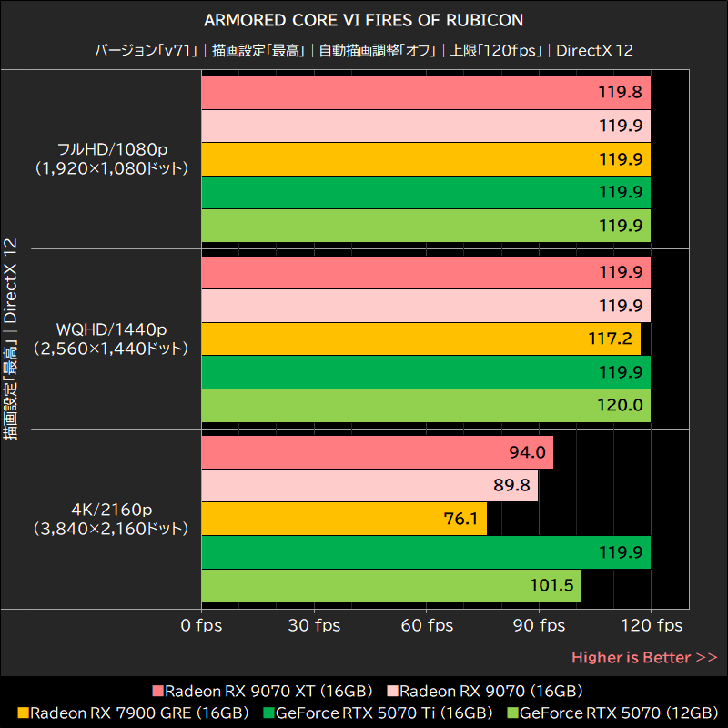
Task: Click the 120 fps axis label
Action: point(652,625)
